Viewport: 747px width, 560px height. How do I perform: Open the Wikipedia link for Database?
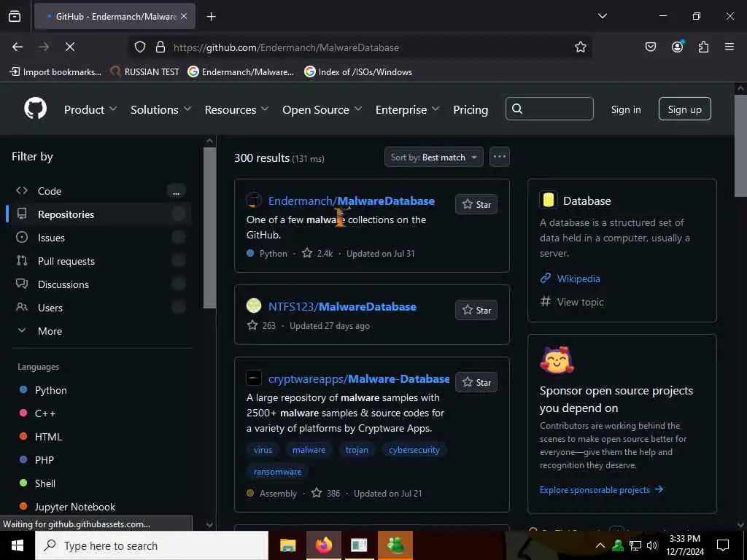point(578,279)
